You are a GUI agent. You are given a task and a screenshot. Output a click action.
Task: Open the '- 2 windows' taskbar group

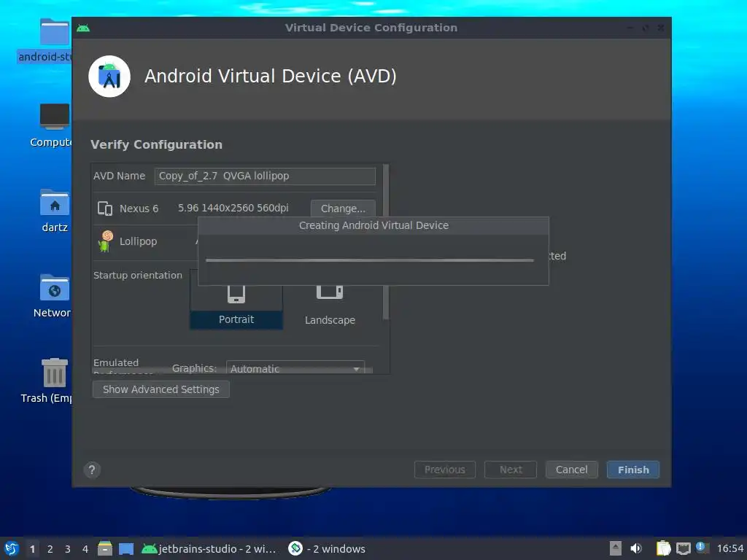(327, 549)
